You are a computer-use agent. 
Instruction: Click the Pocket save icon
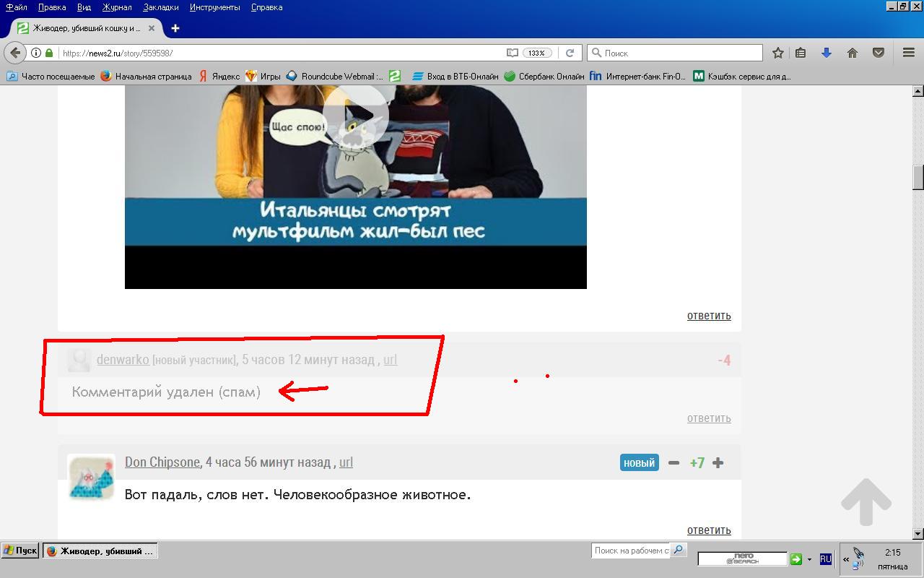pyautogui.click(x=879, y=53)
